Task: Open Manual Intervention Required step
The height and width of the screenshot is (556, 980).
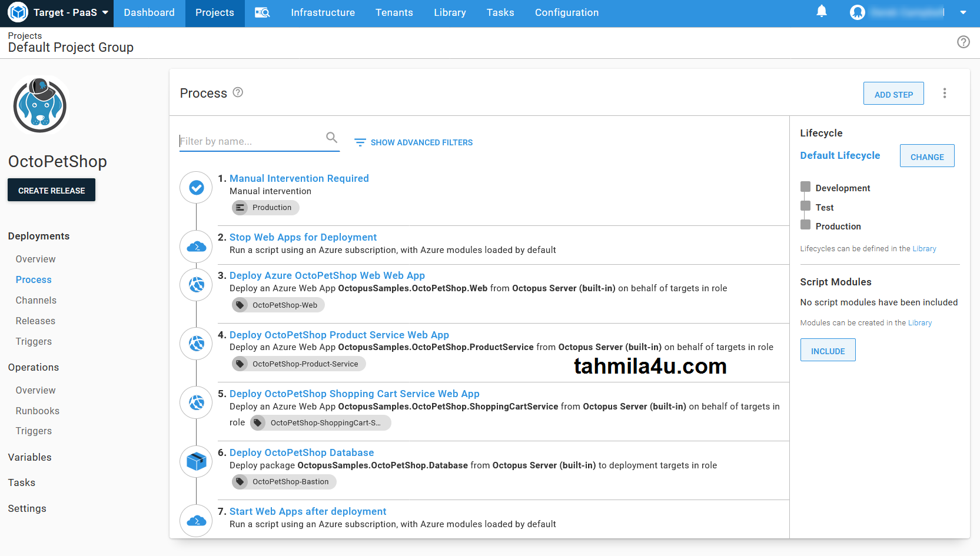Action: [299, 178]
